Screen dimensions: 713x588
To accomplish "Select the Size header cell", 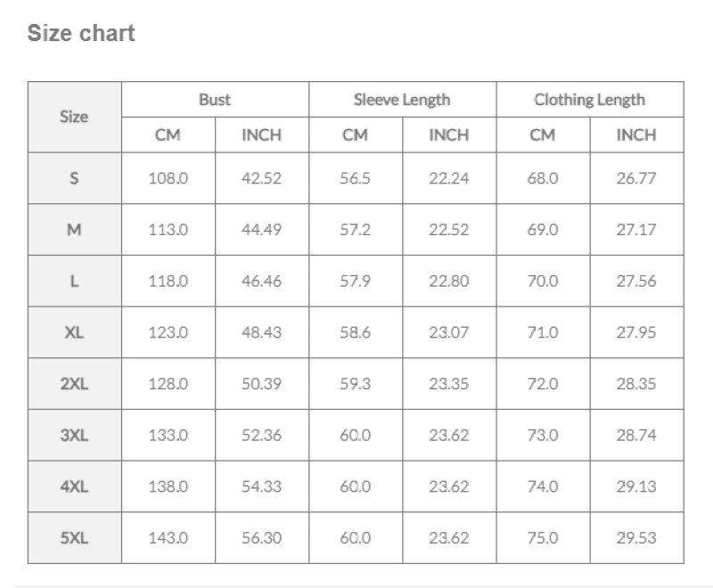I will [74, 117].
